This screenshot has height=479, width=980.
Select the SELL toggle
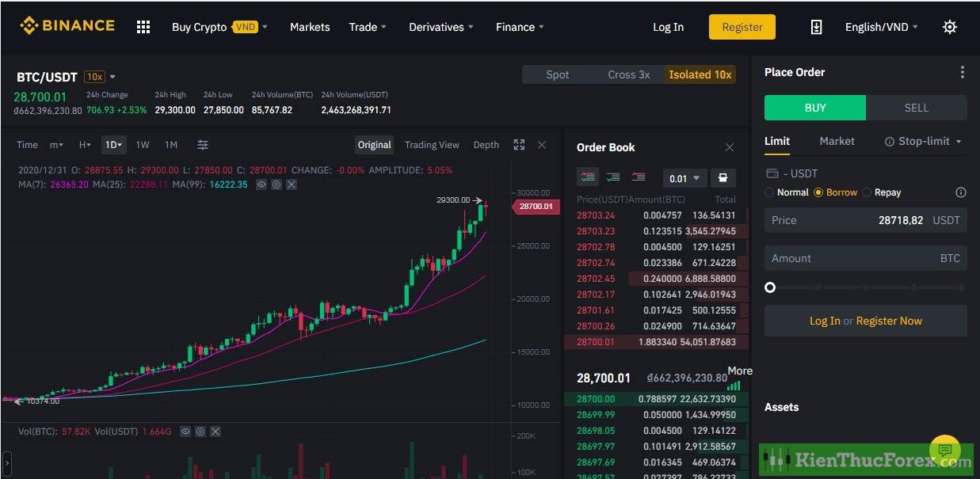[917, 108]
